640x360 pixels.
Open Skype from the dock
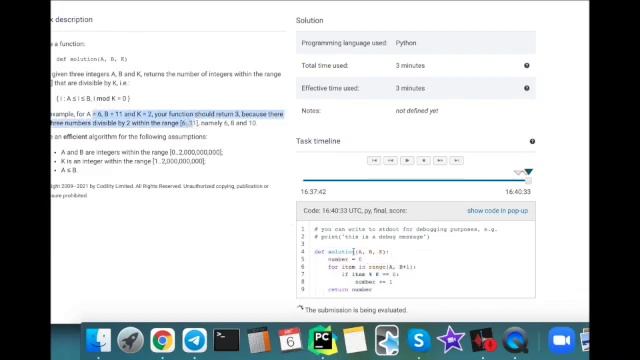click(x=419, y=340)
